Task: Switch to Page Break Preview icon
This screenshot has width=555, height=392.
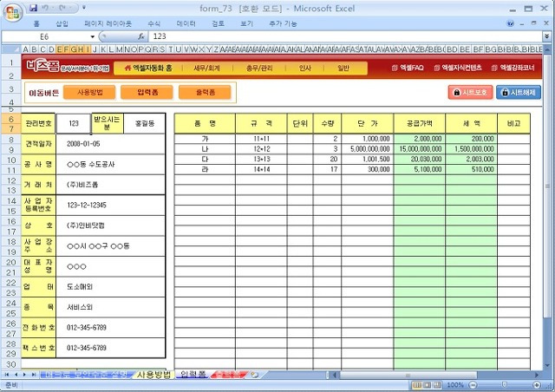Action: 437,385
